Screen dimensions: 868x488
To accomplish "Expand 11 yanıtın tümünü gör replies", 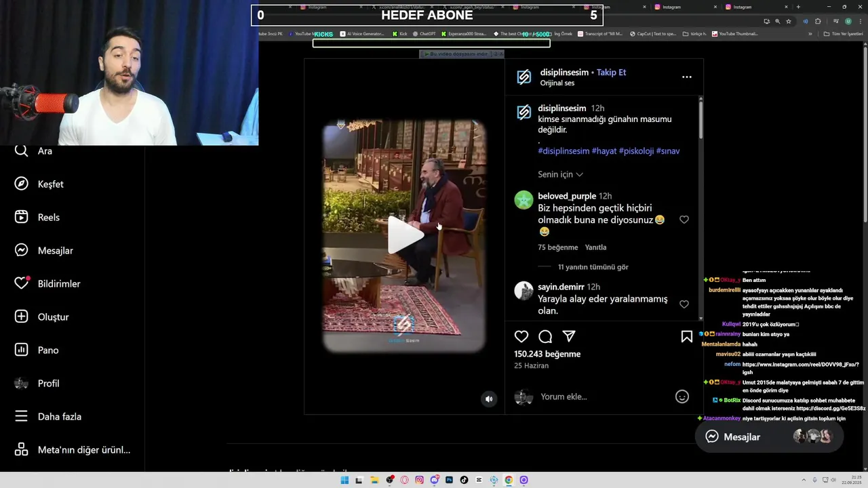I will [593, 267].
